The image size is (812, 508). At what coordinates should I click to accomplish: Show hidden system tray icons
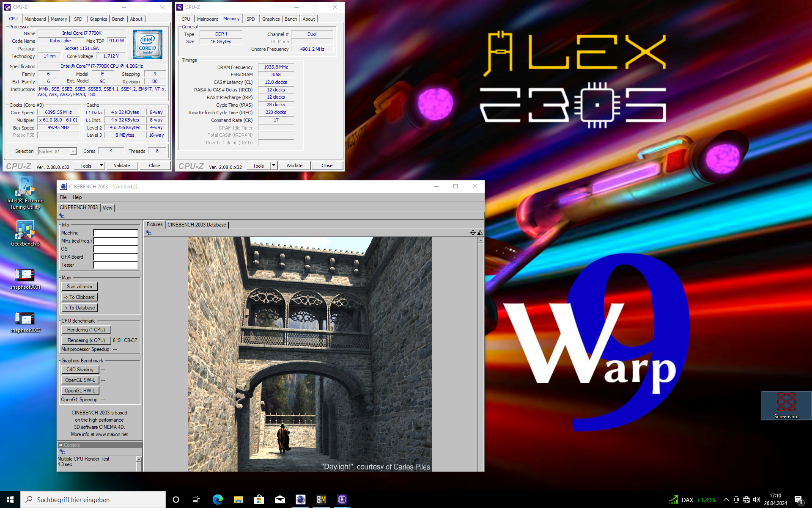(x=726, y=500)
